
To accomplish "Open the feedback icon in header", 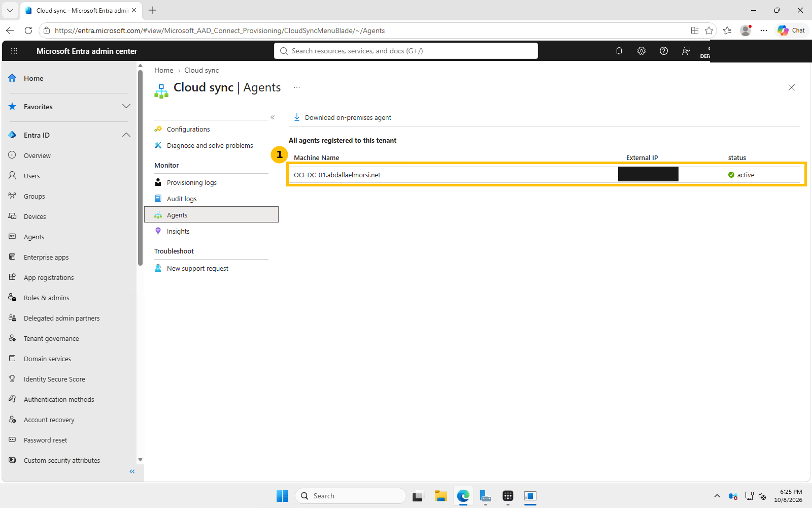I will point(686,51).
